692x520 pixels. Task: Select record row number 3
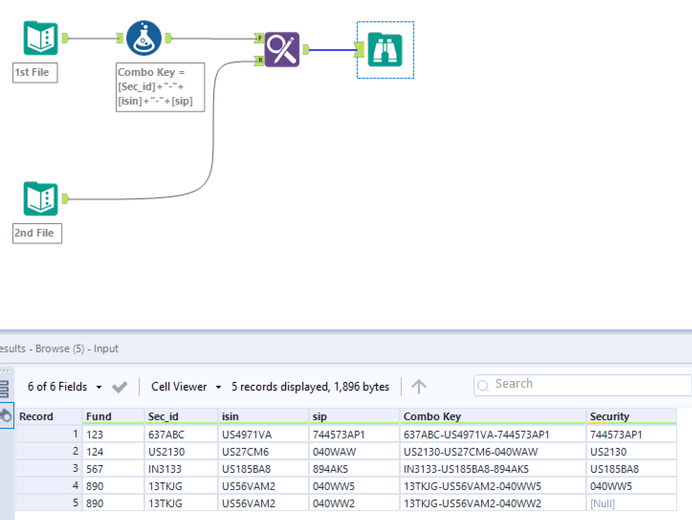tap(49, 469)
